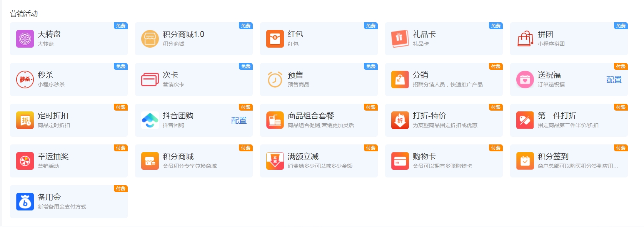Click 商品组合促销,营销更加灵活 description
This screenshot has height=227, width=644.
(x=321, y=125)
